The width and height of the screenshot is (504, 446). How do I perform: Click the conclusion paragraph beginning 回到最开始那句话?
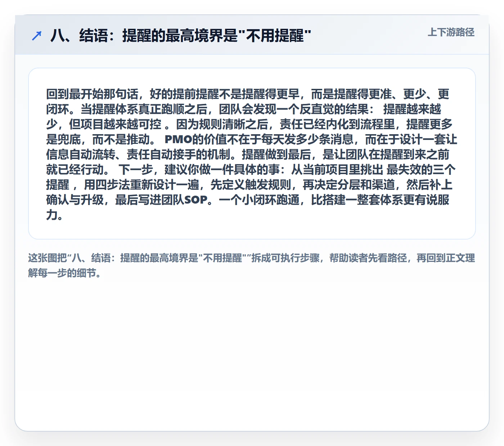[x=251, y=154]
